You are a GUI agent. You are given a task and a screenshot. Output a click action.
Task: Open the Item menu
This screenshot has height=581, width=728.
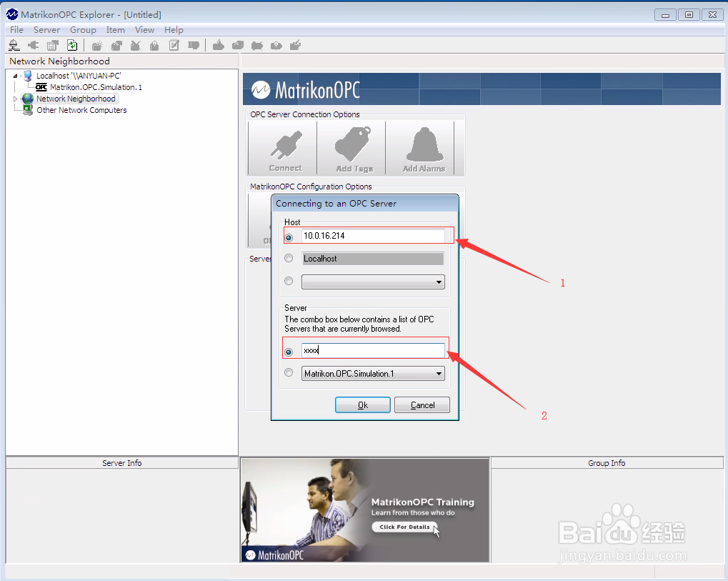click(116, 30)
